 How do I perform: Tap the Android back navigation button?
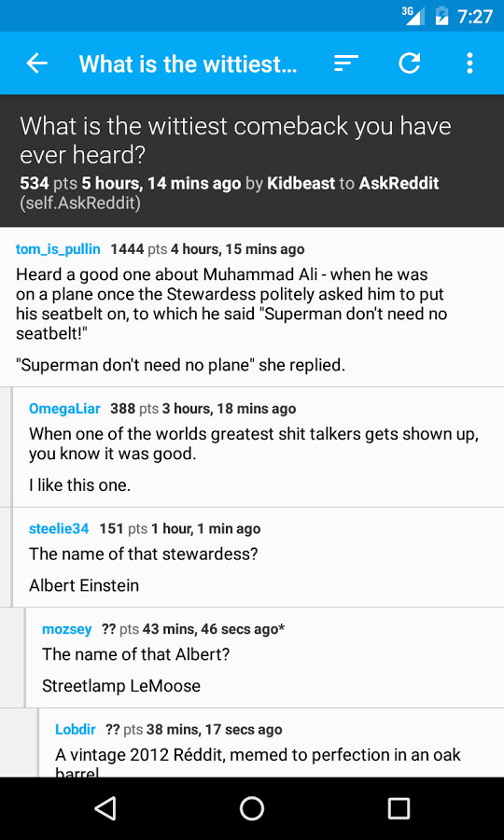pyautogui.click(x=105, y=808)
